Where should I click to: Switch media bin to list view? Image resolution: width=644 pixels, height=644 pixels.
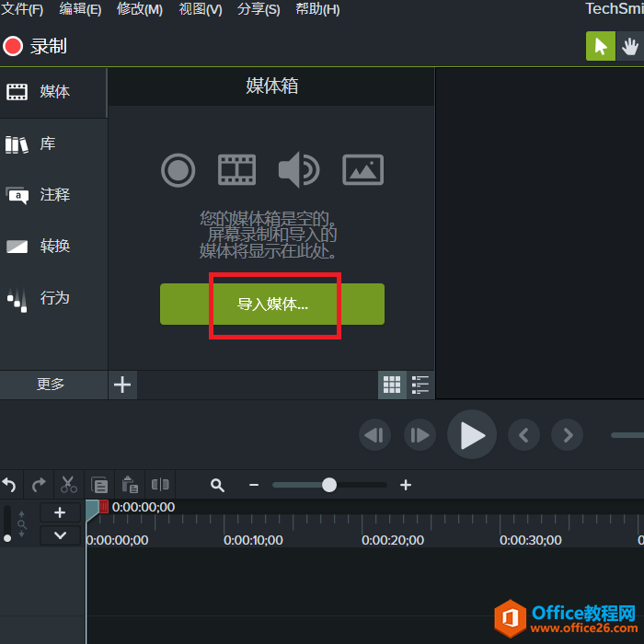(420, 385)
